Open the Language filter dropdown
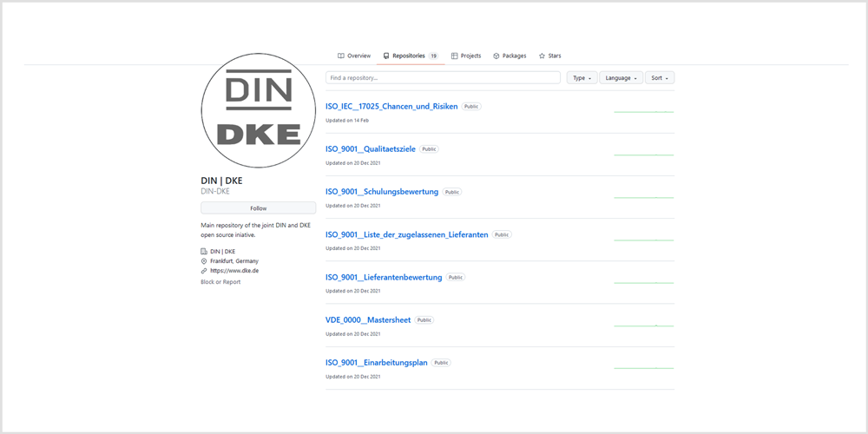The height and width of the screenshot is (434, 868). pos(621,78)
